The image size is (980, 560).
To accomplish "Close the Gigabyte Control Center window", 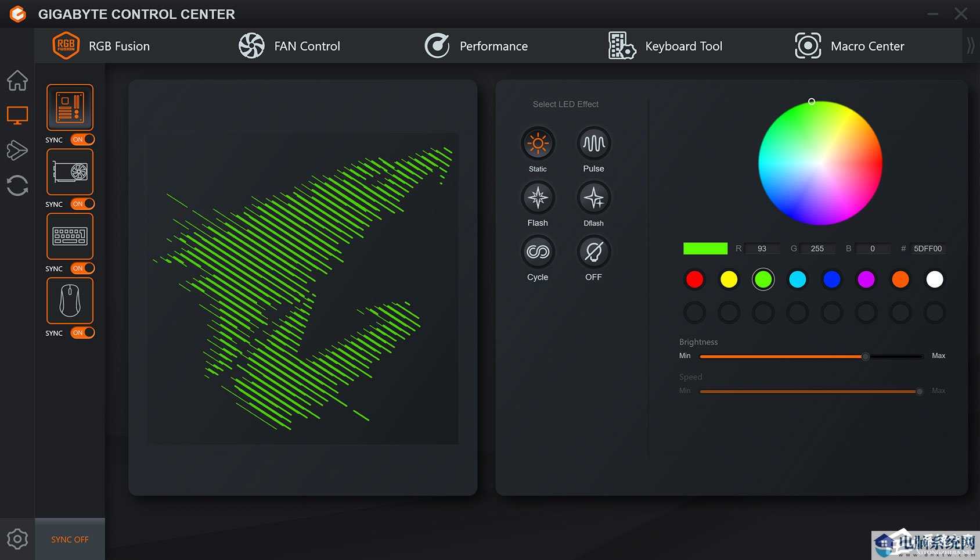I will pos(961,14).
